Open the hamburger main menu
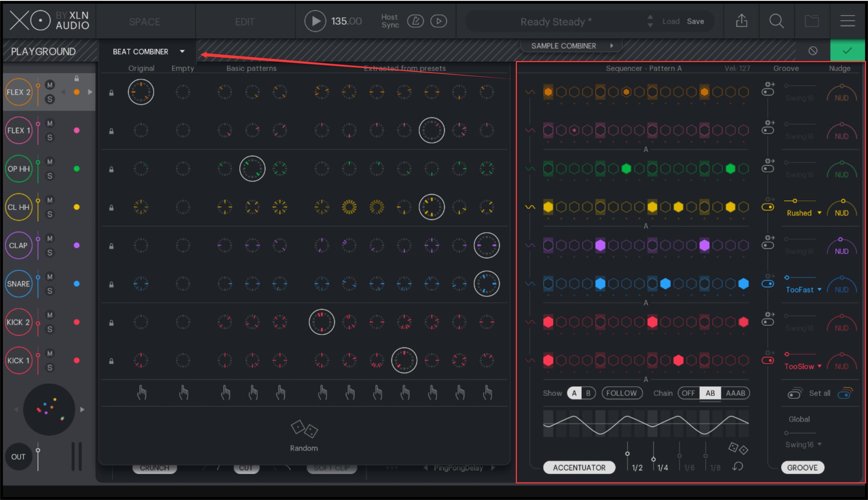The height and width of the screenshot is (500, 868). click(x=847, y=21)
